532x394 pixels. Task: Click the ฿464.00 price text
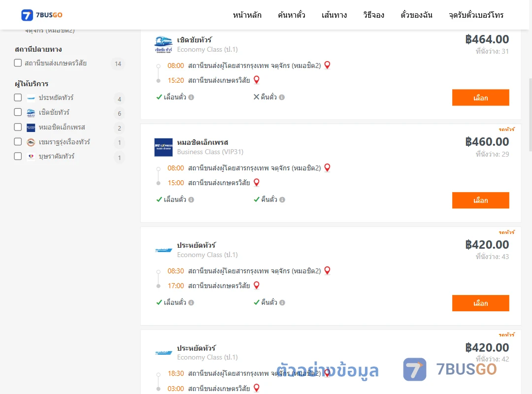(x=487, y=39)
